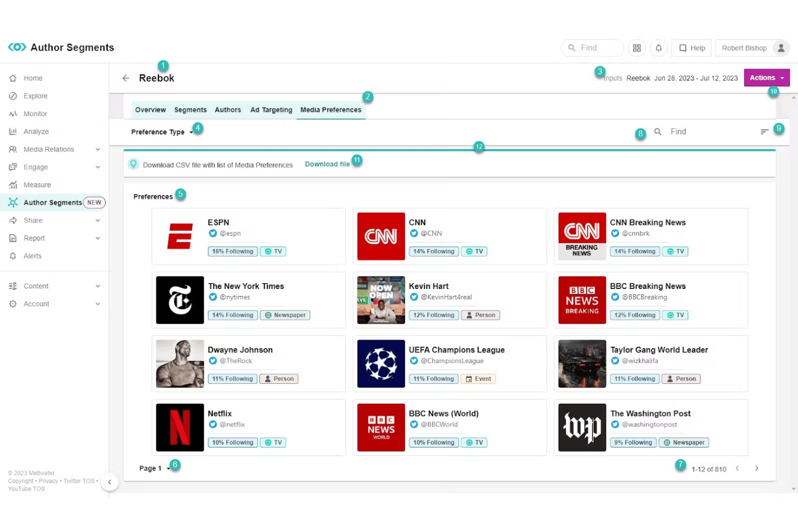Screen dimensions: 798x532
Task: Click the BBC News (World) title
Action: [444, 413]
